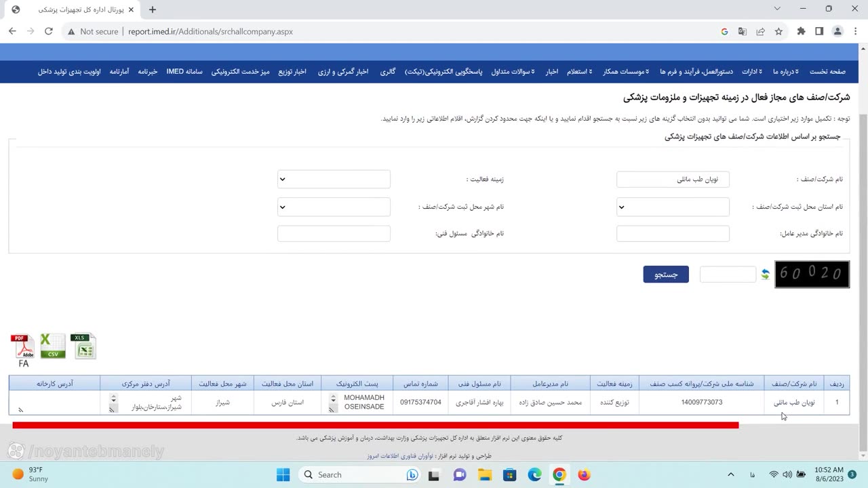Expand استعلام menu
The image size is (868, 488).
click(579, 72)
